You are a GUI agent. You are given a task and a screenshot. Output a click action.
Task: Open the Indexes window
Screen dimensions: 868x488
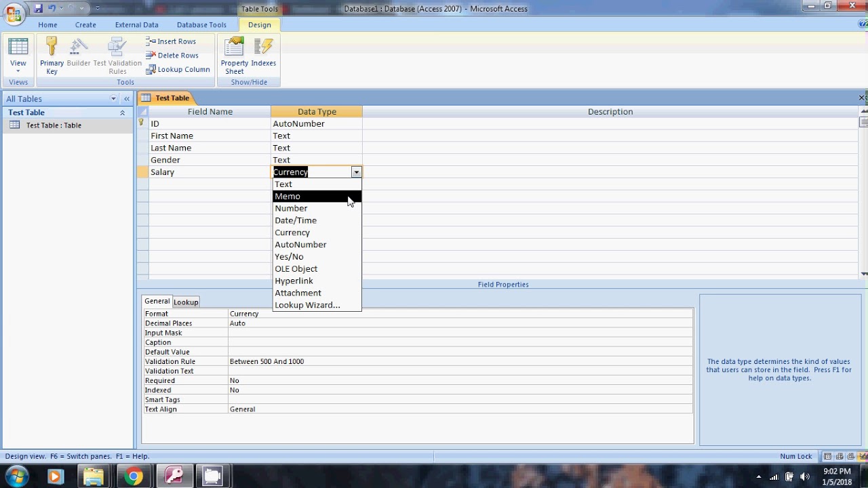pyautogui.click(x=263, y=53)
